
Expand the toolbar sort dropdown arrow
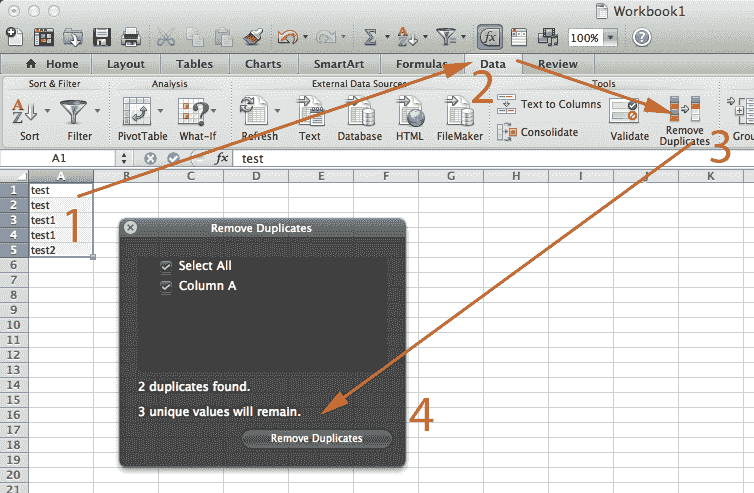426,37
